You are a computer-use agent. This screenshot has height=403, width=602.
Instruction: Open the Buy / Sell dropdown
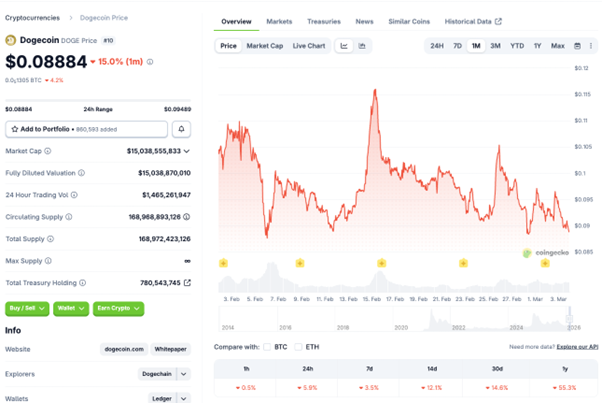coord(26,308)
